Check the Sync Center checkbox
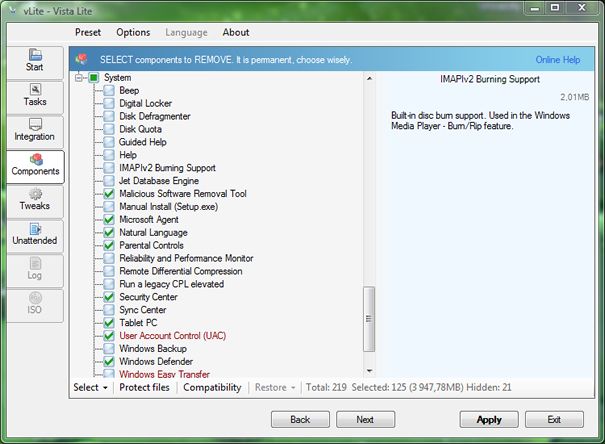Viewport: 605px width, 444px height. pos(109,310)
